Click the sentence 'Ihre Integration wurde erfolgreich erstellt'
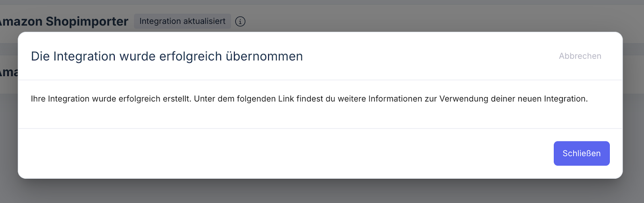 (111, 99)
